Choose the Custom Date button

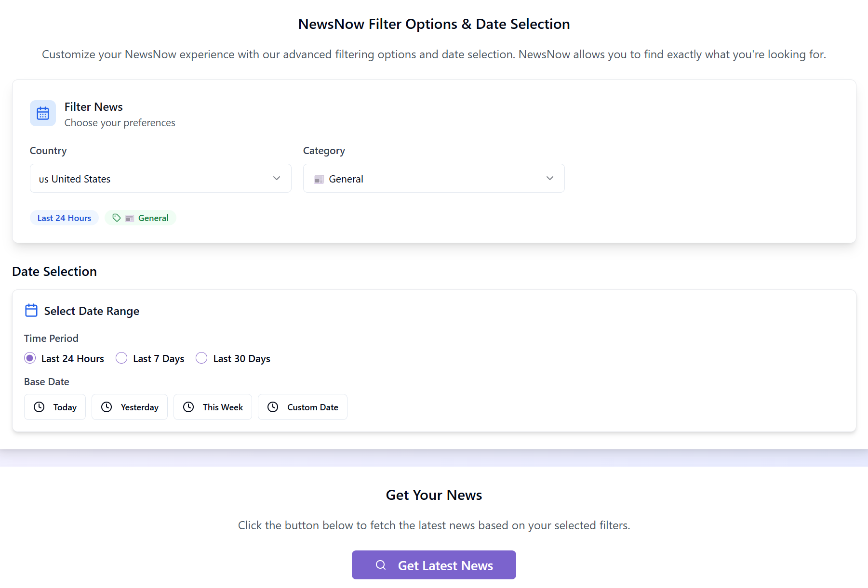[x=303, y=407]
